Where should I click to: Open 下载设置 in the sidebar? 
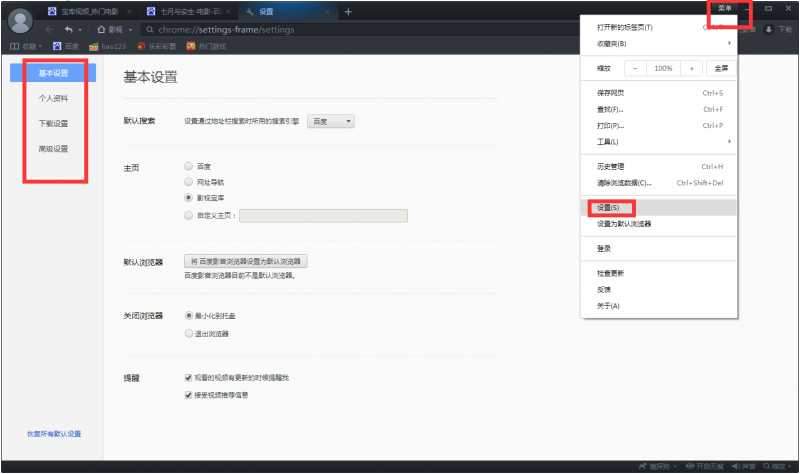[x=53, y=123]
